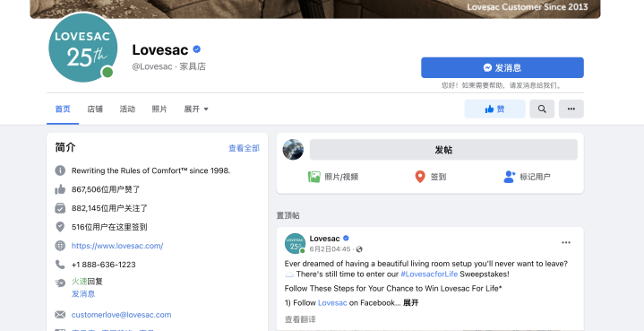Click the #LovesacforLife hashtag
This screenshot has height=331, width=644.
click(429, 274)
